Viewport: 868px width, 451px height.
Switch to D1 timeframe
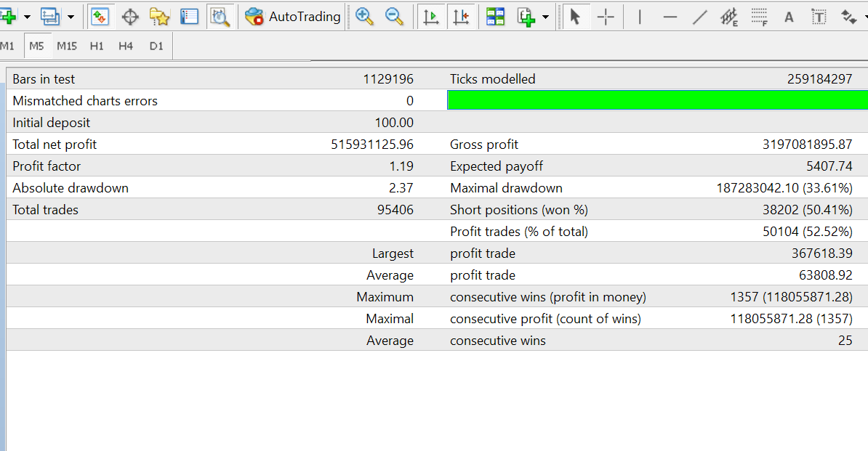click(156, 46)
